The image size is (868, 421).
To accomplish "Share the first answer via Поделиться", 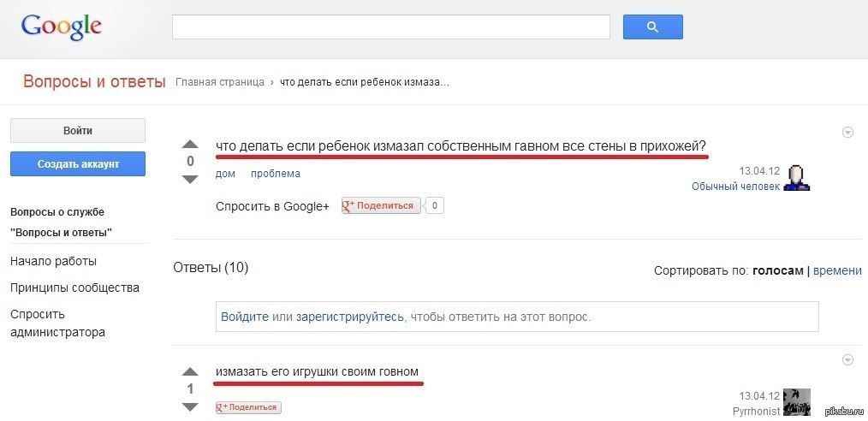I will (248, 407).
